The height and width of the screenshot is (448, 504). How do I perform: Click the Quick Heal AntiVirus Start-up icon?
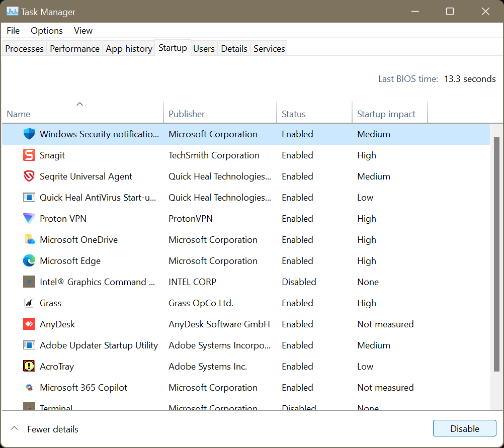(x=29, y=197)
